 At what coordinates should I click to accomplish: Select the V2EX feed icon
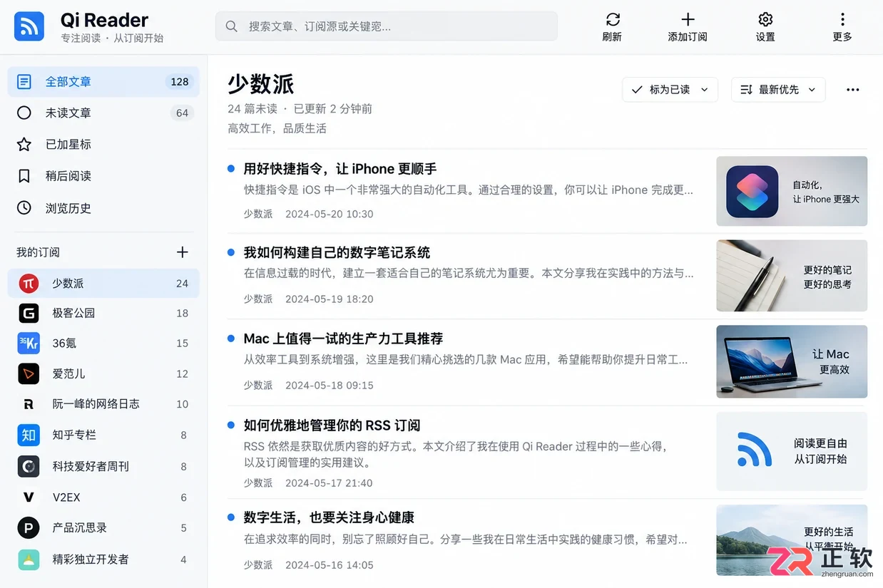click(x=29, y=497)
